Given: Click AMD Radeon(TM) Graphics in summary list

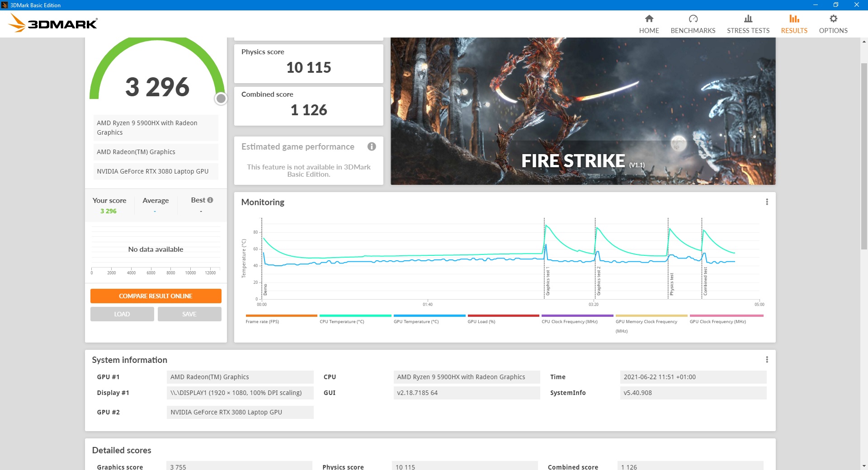Looking at the screenshot, I should click(x=156, y=152).
